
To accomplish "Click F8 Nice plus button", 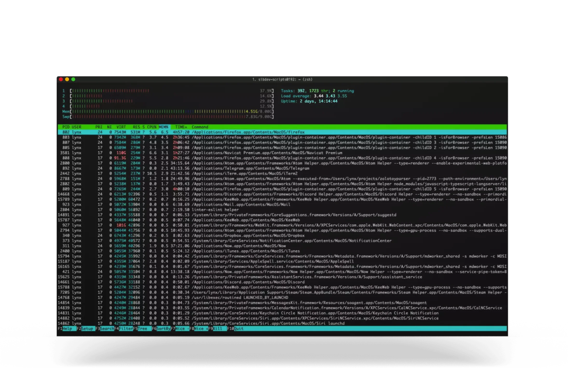I will (x=199, y=329).
